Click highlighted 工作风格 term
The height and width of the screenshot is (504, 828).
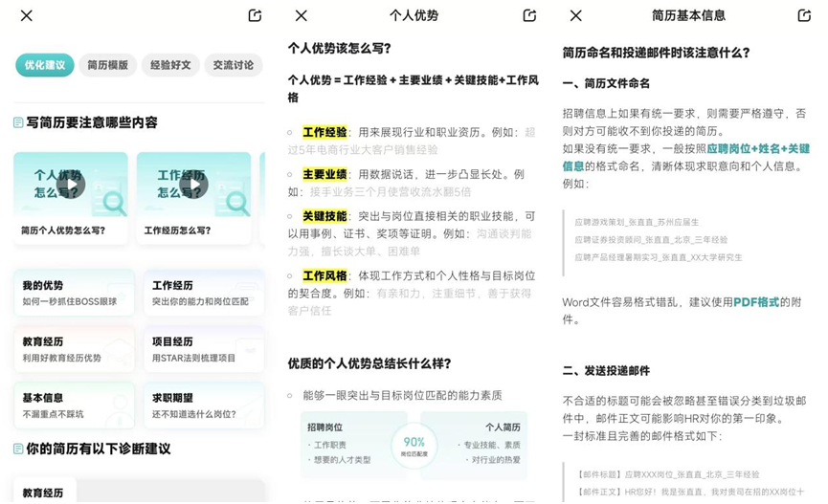point(324,275)
